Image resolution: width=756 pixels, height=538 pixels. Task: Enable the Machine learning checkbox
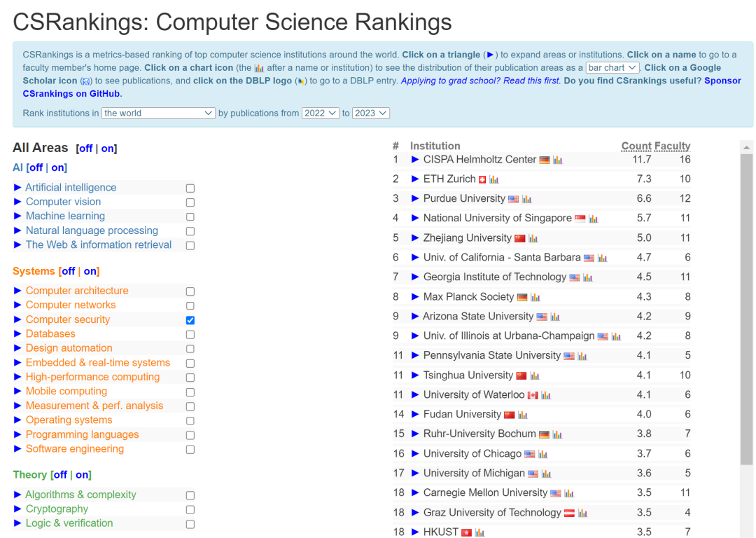tap(190, 216)
